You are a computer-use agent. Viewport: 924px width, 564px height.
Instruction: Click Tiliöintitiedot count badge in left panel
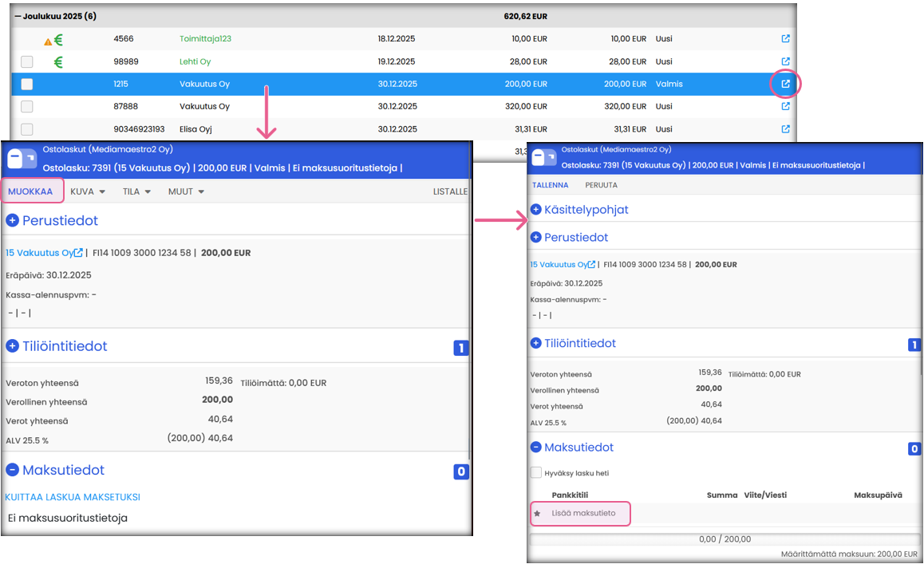[x=460, y=348]
